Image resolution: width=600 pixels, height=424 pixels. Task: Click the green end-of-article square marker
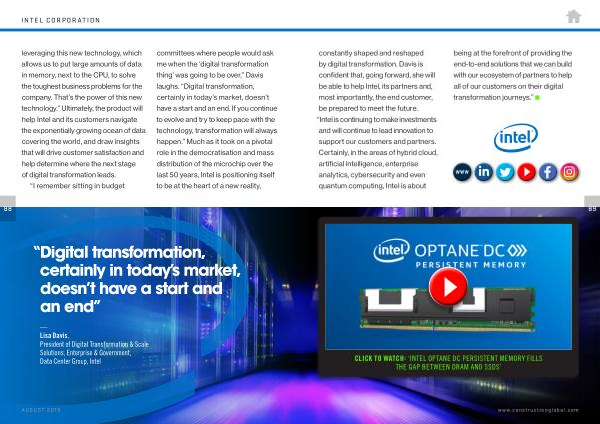tap(537, 98)
